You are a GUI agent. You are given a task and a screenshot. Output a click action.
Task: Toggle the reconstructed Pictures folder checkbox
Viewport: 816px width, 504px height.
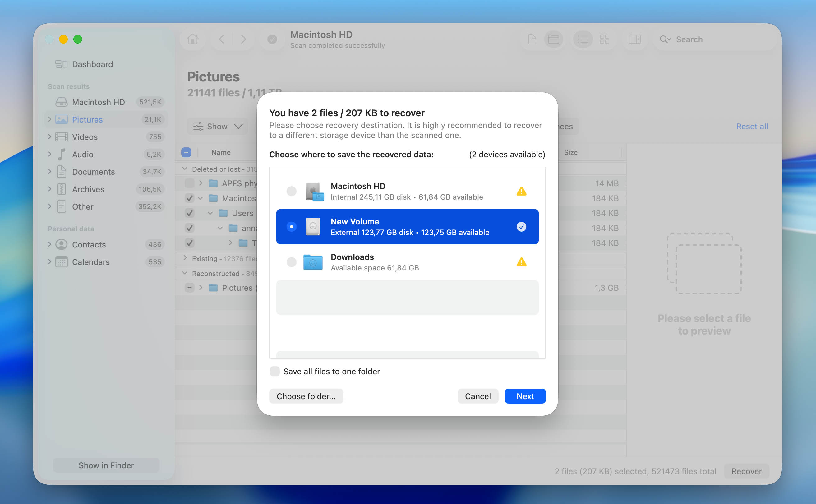(x=190, y=287)
